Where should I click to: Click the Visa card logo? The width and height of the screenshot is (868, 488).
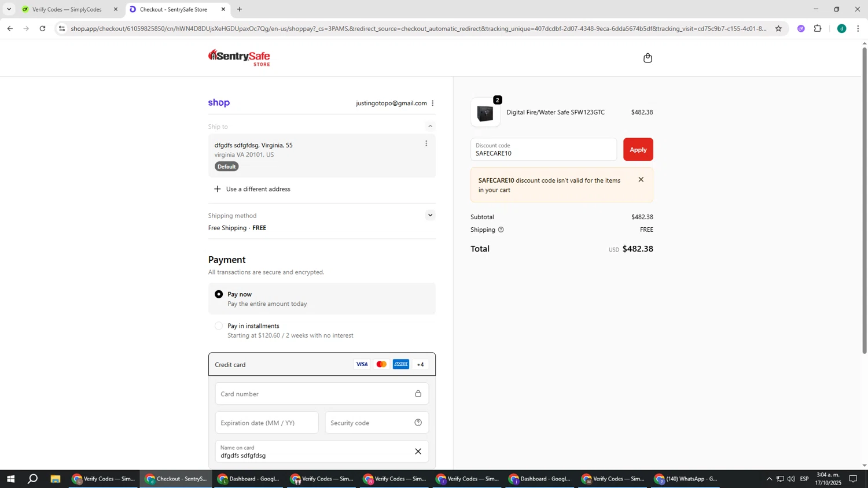pos(362,364)
